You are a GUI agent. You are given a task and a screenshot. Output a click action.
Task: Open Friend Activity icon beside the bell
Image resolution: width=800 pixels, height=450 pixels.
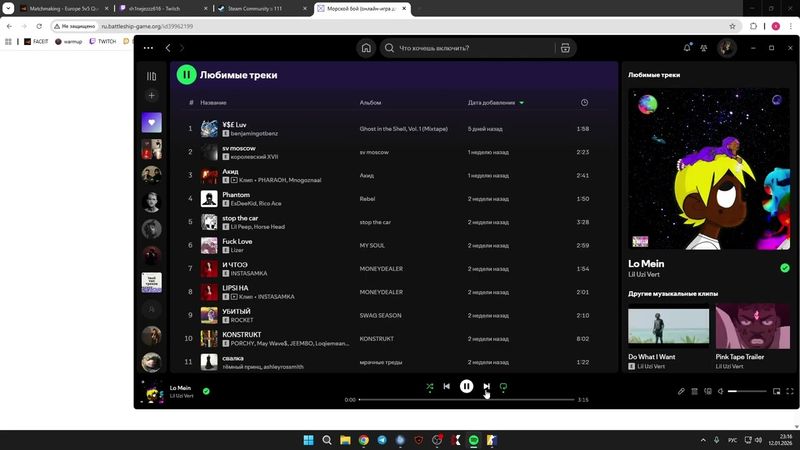704,48
